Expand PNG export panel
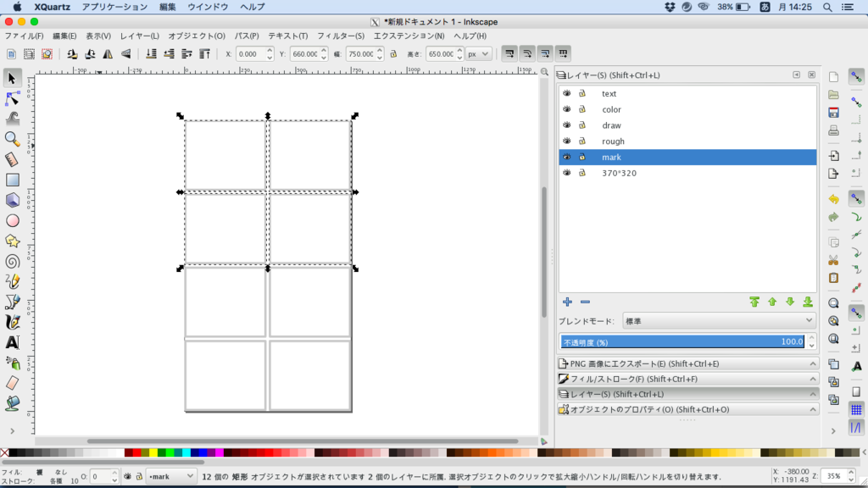868x488 pixels. pos(687,363)
